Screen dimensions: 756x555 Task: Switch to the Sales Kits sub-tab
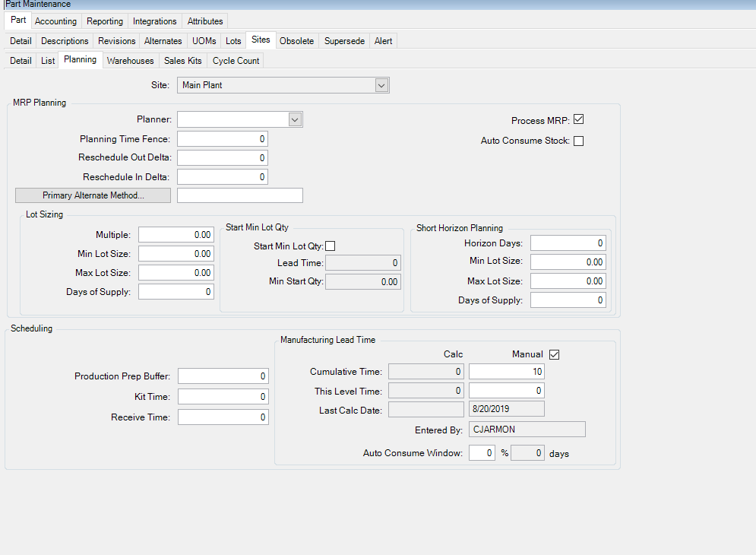(183, 61)
